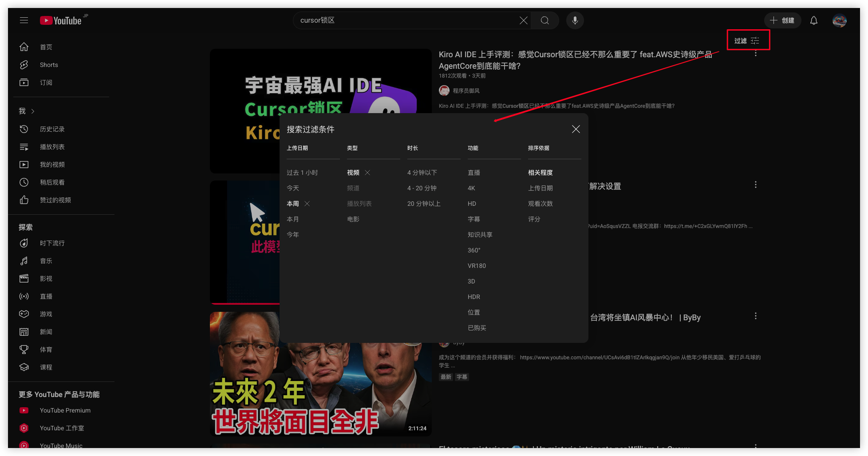868x456 pixels.
Task: Select duration 20 分钟以上
Action: pos(424,204)
